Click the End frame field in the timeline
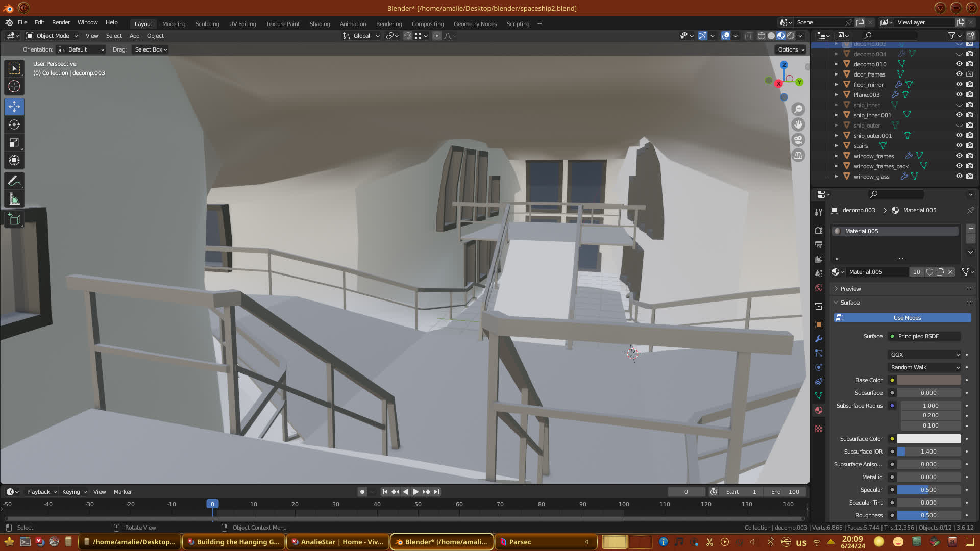The height and width of the screenshot is (551, 980). point(785,492)
